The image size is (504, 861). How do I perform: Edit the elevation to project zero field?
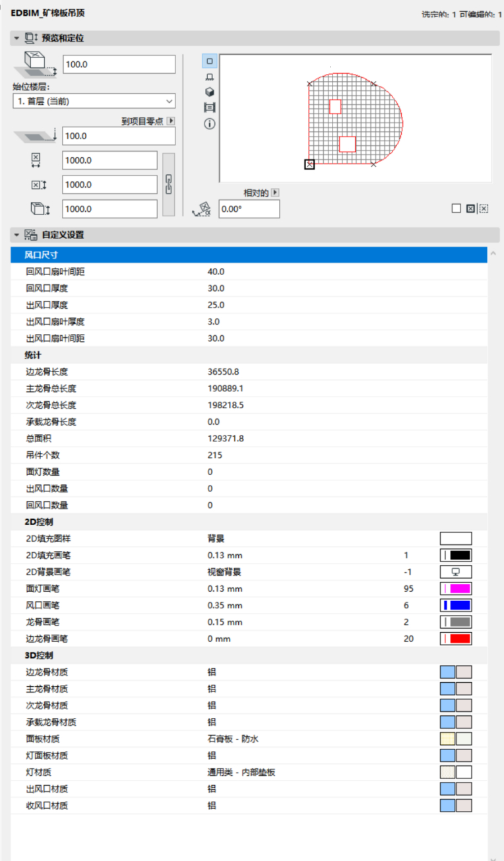119,136
